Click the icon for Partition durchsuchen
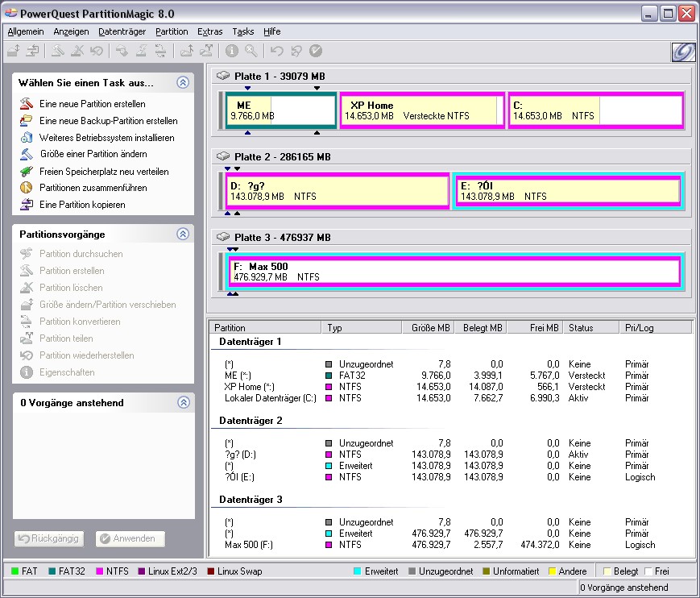Viewport: 700px width, 598px height. point(27,254)
